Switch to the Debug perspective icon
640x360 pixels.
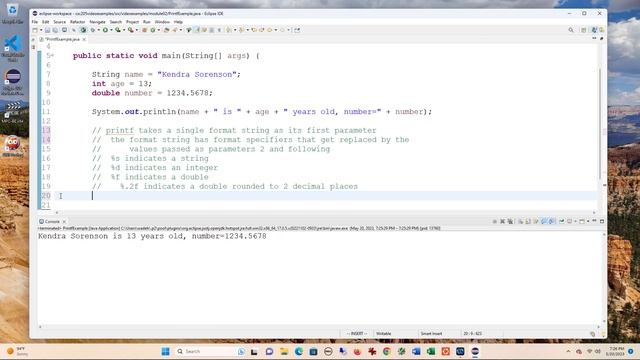[602, 30]
